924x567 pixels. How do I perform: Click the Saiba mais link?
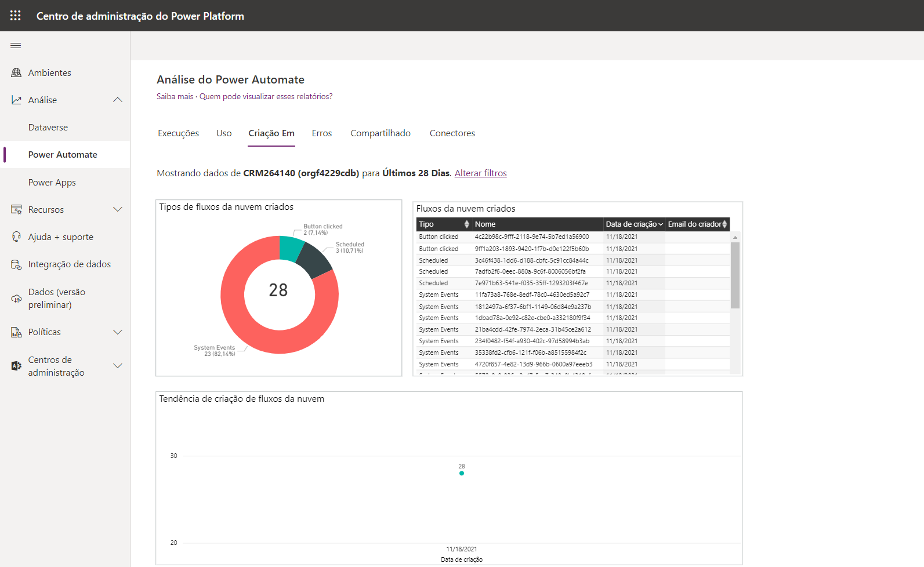click(175, 97)
